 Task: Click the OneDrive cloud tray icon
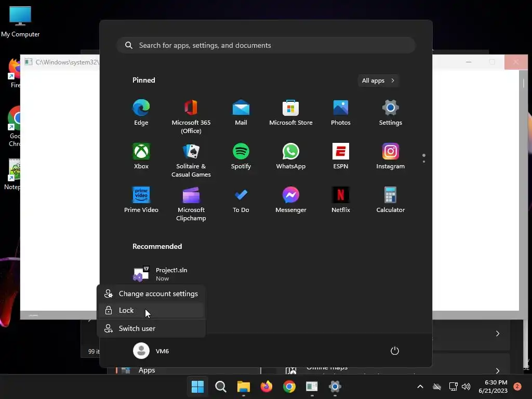437,387
